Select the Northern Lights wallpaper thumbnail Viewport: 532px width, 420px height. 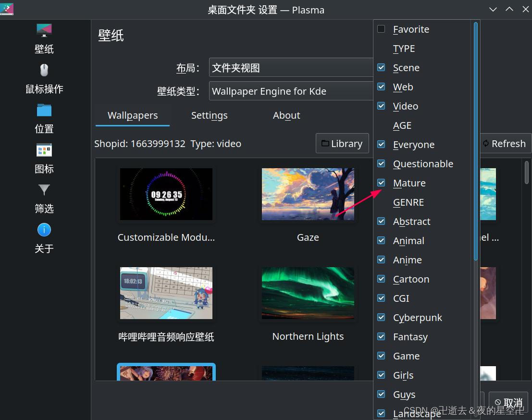point(308,293)
